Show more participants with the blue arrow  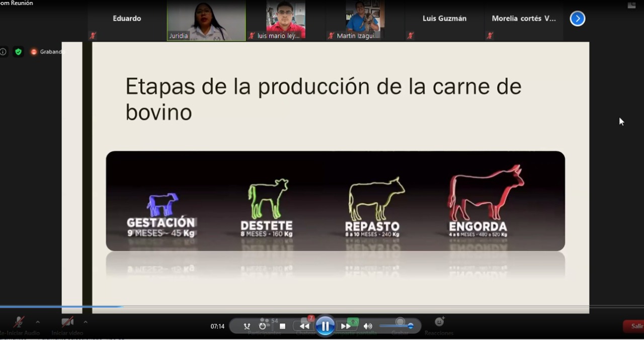pyautogui.click(x=577, y=19)
